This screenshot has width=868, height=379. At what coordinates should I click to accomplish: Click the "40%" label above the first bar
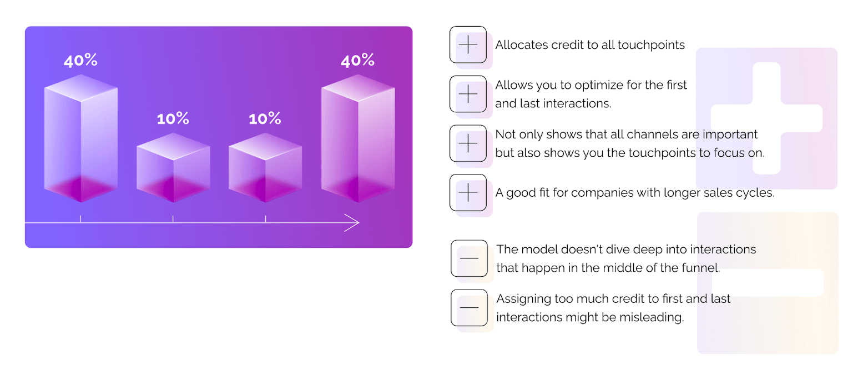click(80, 61)
